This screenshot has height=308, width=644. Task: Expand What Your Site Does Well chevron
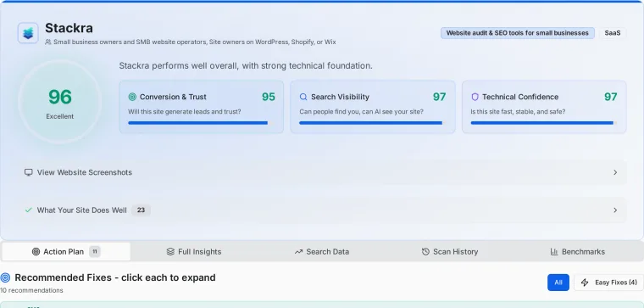(615, 210)
